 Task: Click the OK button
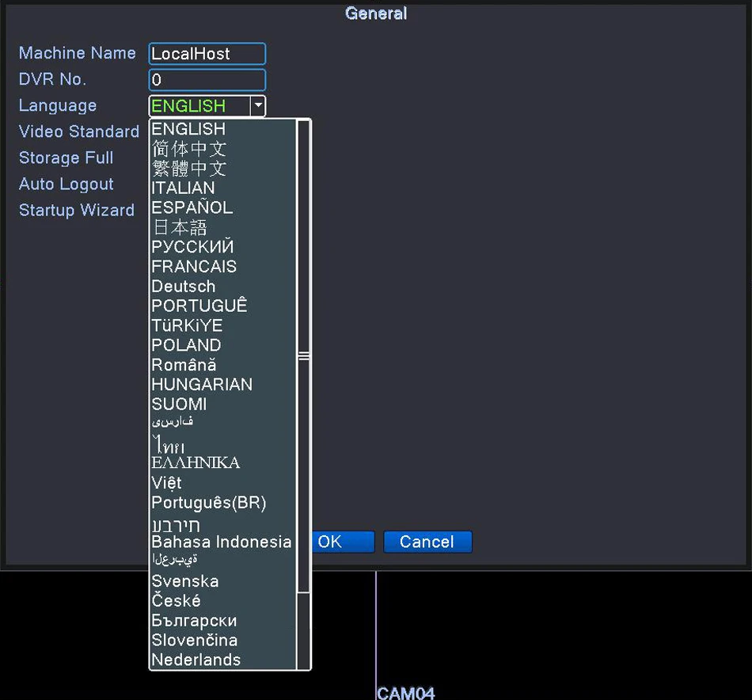pos(343,542)
